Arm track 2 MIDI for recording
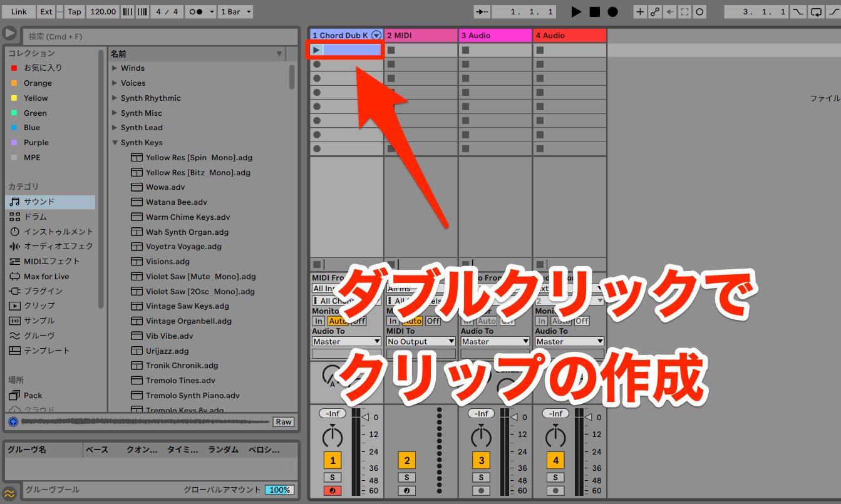Screen dimensions: 841x504 tap(406, 490)
